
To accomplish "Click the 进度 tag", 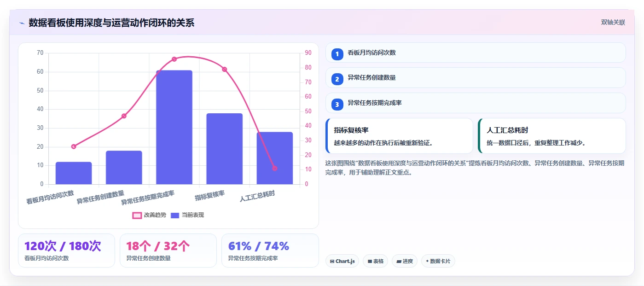I will click(405, 261).
